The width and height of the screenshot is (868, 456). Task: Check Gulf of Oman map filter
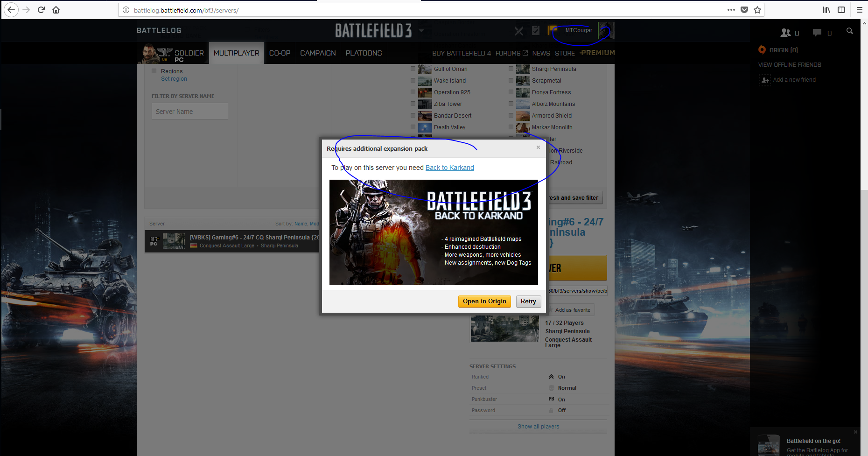413,69
